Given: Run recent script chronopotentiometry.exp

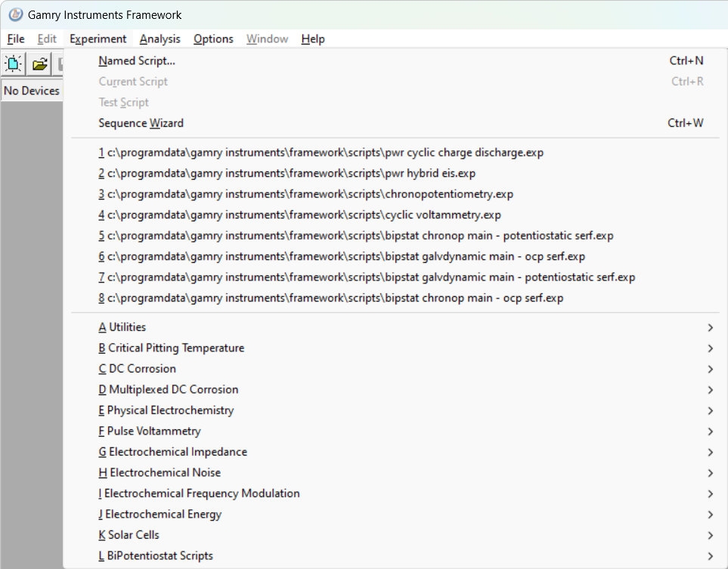Looking at the screenshot, I should tap(395, 194).
